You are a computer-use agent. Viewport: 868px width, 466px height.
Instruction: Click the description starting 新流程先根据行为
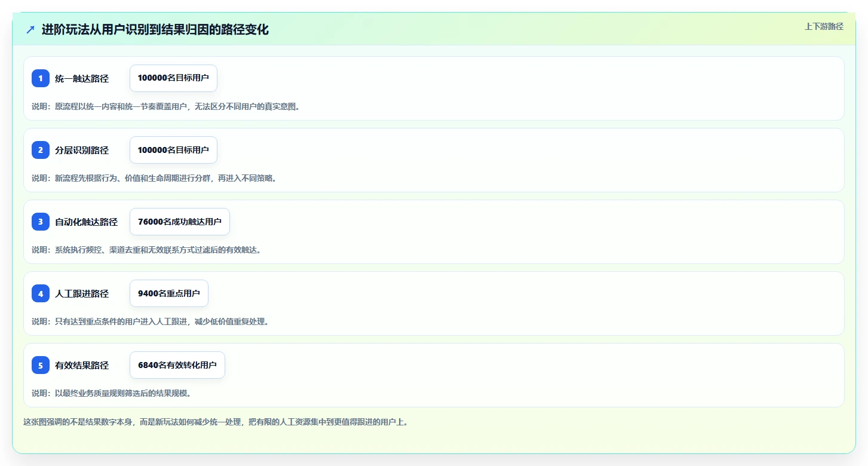154,178
